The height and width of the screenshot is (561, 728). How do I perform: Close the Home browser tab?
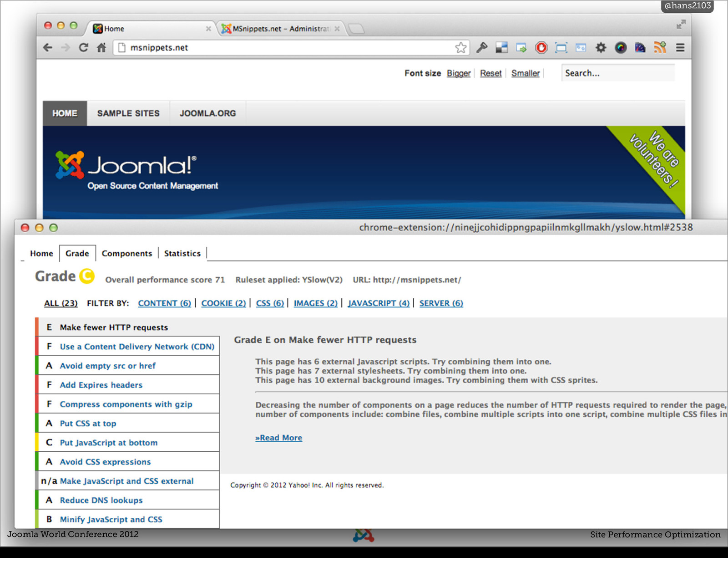208,29
